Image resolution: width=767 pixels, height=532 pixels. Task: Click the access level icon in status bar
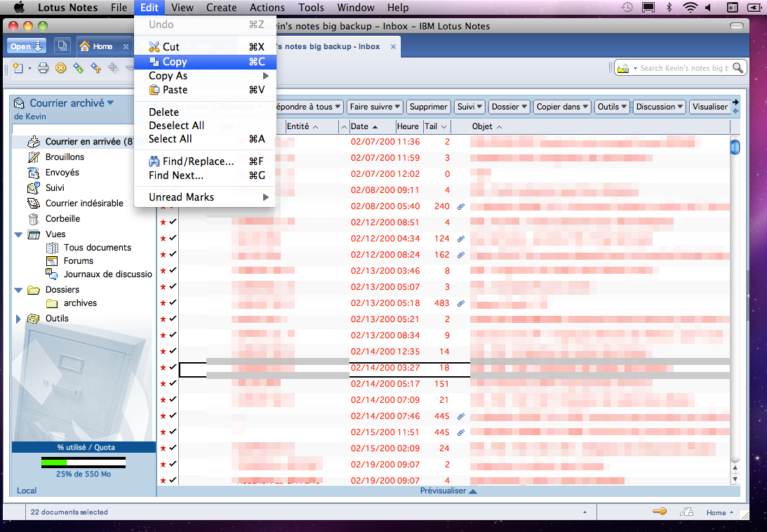click(687, 512)
